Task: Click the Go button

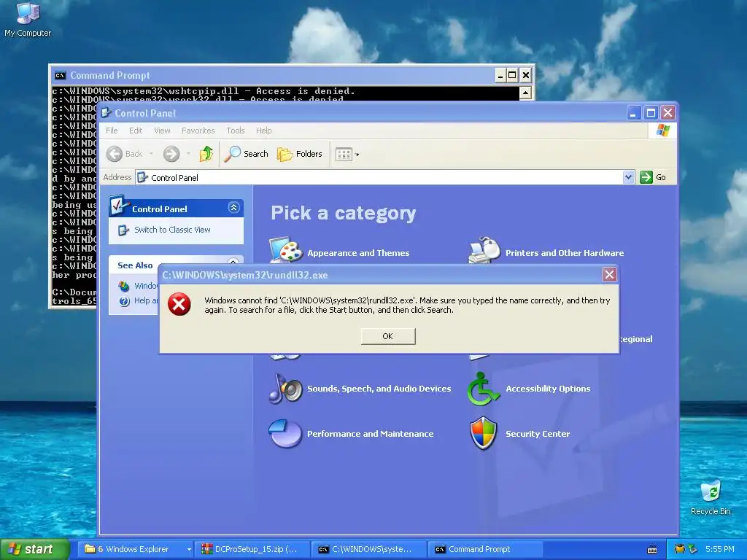Action: coord(654,177)
